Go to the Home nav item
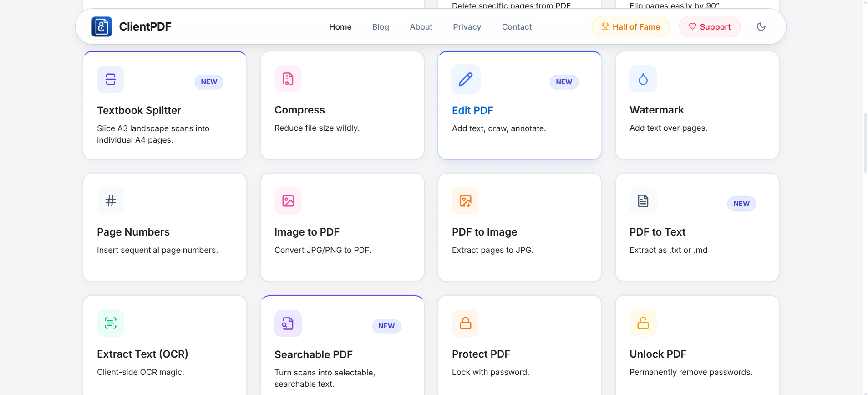Viewport: 868px width, 395px height. tap(340, 27)
